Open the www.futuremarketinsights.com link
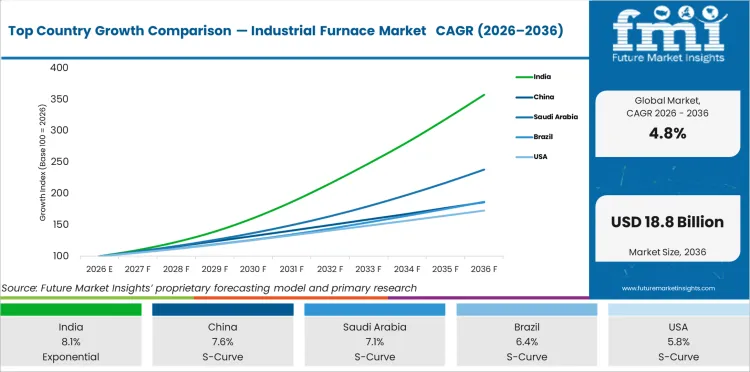The image size is (750, 372). point(668,288)
